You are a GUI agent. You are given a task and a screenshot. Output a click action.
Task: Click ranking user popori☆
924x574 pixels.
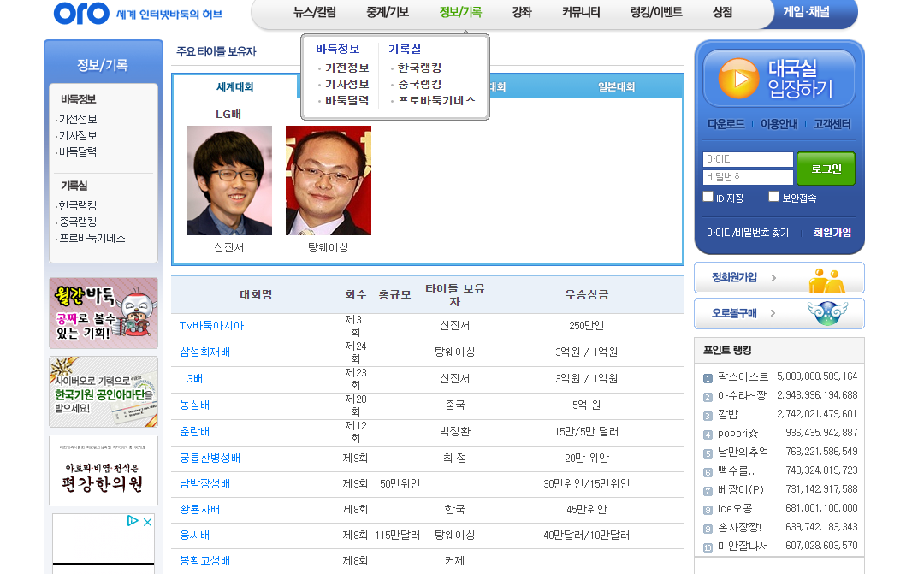coord(737,433)
